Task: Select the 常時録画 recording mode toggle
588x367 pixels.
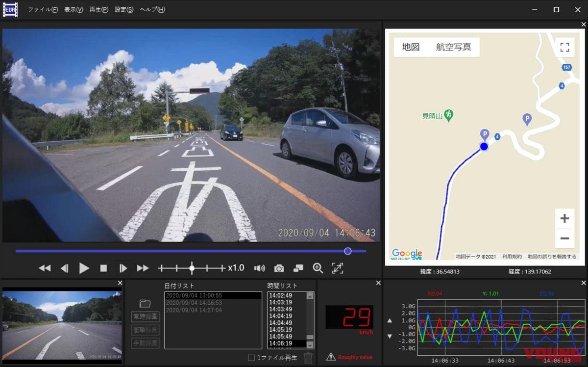Action: [146, 316]
